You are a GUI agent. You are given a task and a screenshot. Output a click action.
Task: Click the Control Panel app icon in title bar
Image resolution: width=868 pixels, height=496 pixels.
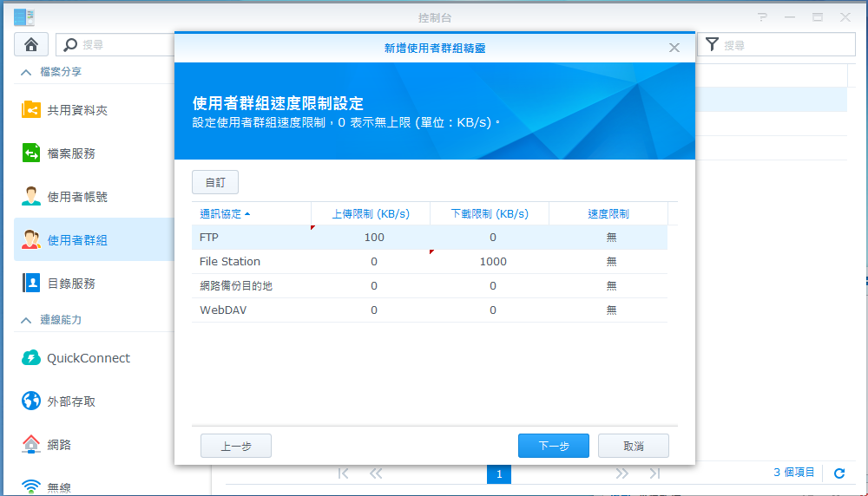point(23,17)
